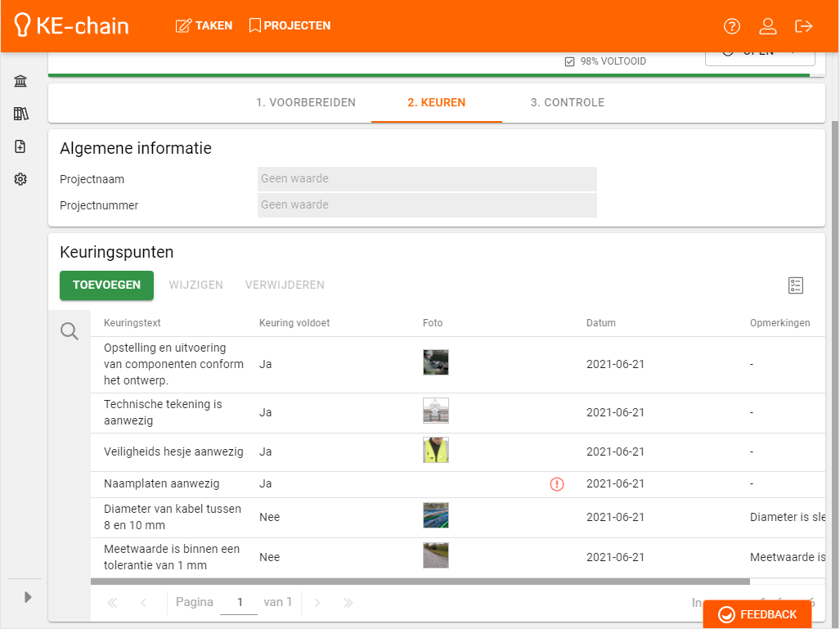Click the help question mark icon
The height and width of the screenshot is (629, 840).
coord(732,26)
